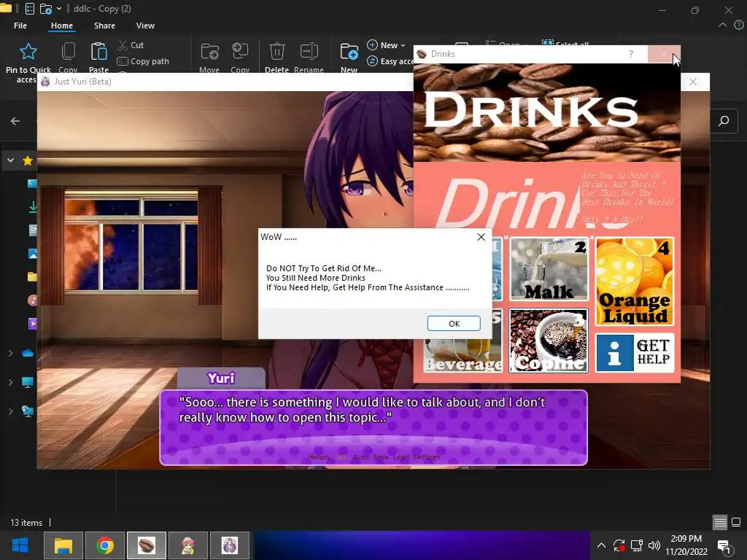Image resolution: width=747 pixels, height=560 pixels.
Task: Click the Properties icon in title bar
Action: (x=29, y=9)
